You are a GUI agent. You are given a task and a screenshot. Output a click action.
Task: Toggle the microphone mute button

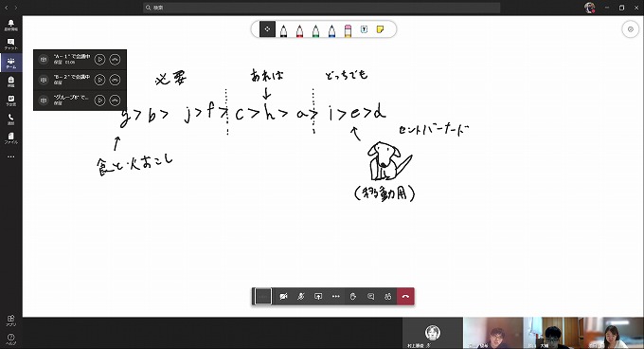tap(300, 297)
